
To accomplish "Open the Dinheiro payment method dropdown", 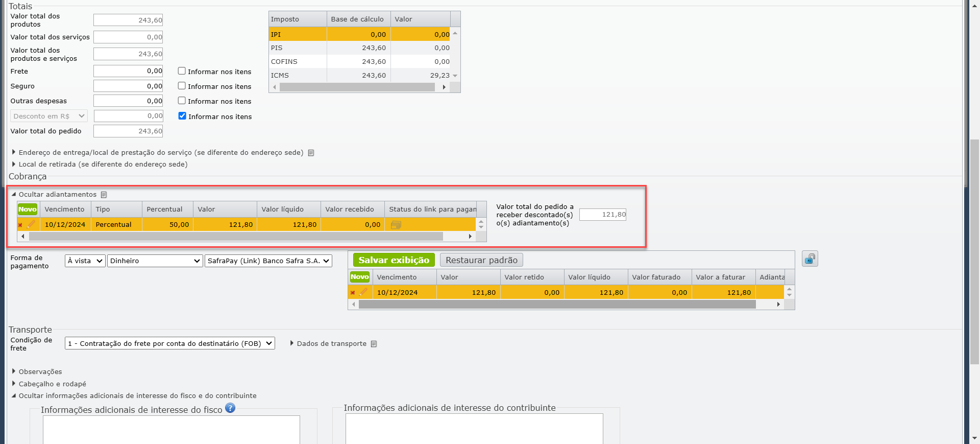I will coord(155,261).
